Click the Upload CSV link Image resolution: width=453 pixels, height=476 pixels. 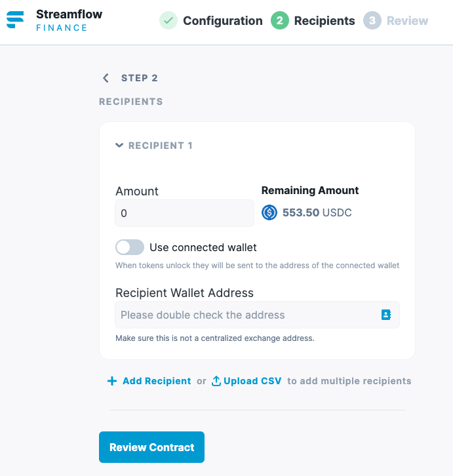252,381
